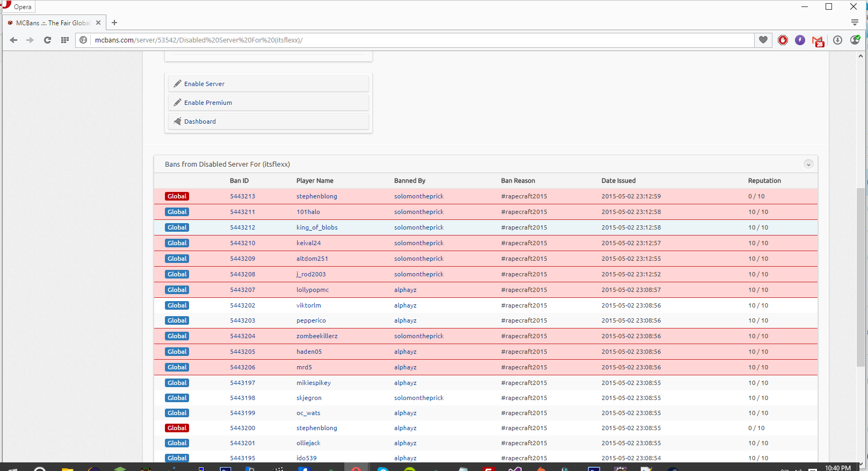The width and height of the screenshot is (868, 471).
Task: Click the Date Issued column header
Action: [x=618, y=181]
